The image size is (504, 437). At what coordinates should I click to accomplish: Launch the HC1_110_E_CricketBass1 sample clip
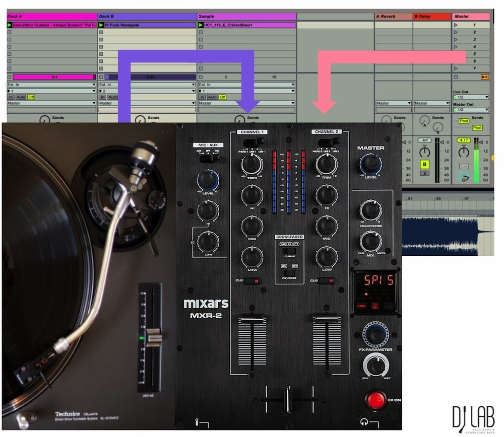click(201, 25)
